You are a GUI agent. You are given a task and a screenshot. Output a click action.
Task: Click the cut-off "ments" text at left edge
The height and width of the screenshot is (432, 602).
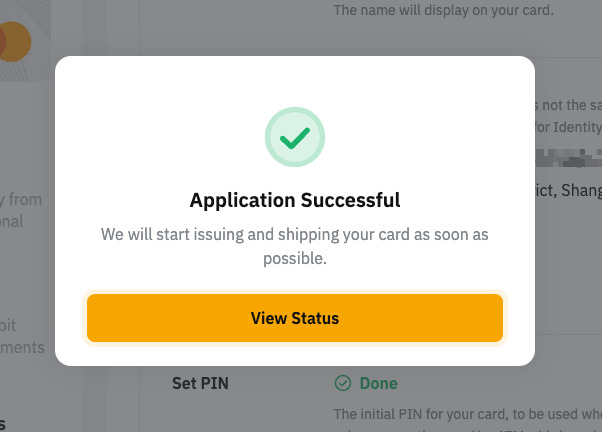pos(22,347)
